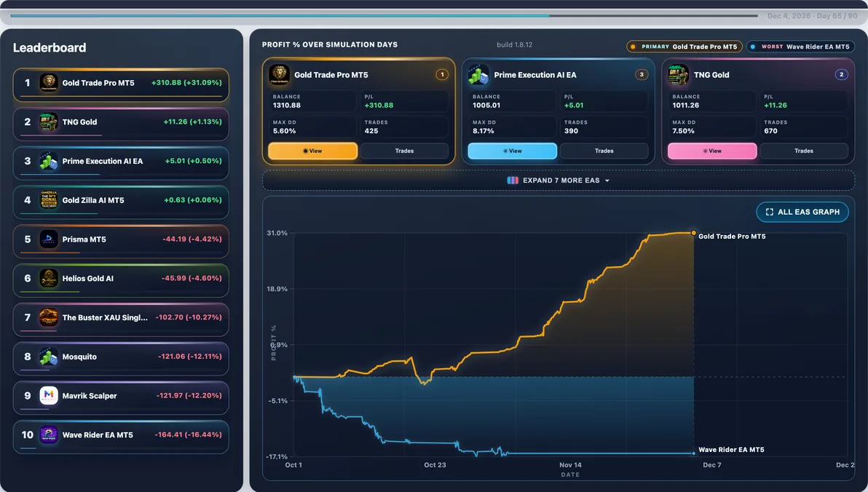Select leaderboard row Gold Trade Pro MT5

121,84
